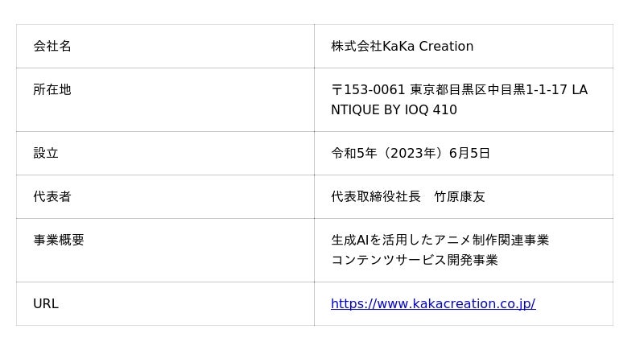The image size is (644, 350).
Task: Click the NTIQUE BY IOQ 410 line
Action: [394, 109]
